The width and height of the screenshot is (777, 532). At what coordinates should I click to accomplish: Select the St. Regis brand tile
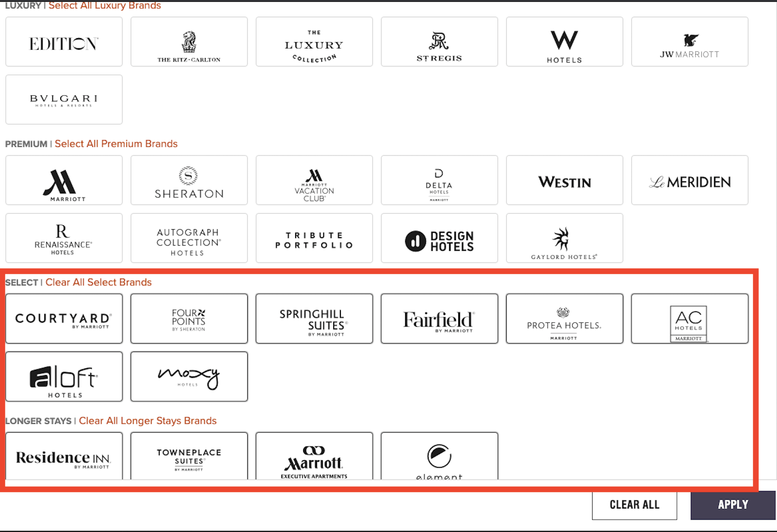pos(439,41)
